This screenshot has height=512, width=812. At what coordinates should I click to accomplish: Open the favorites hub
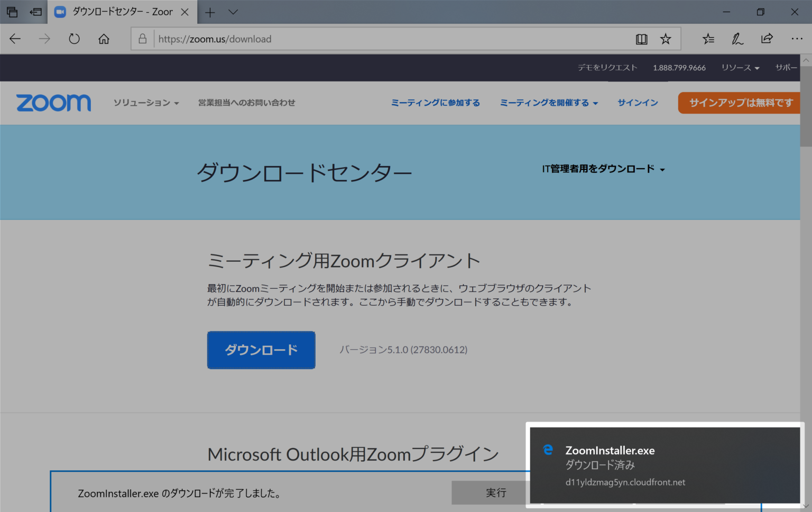click(708, 39)
